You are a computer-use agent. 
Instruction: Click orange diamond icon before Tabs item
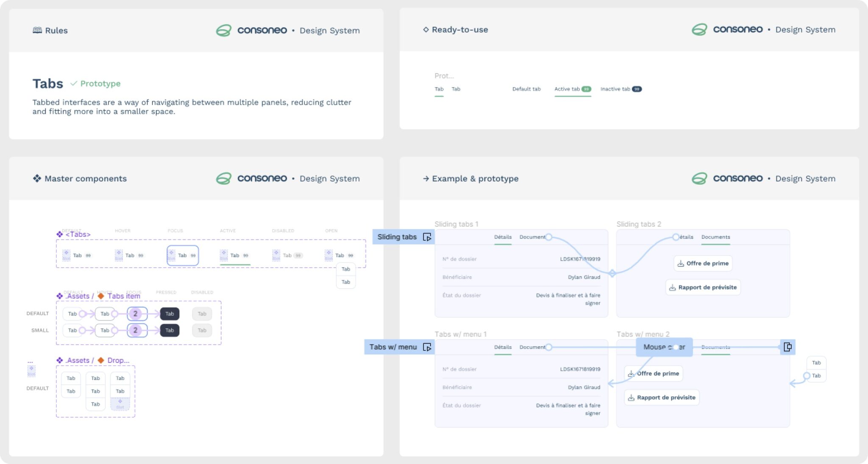coord(101,296)
